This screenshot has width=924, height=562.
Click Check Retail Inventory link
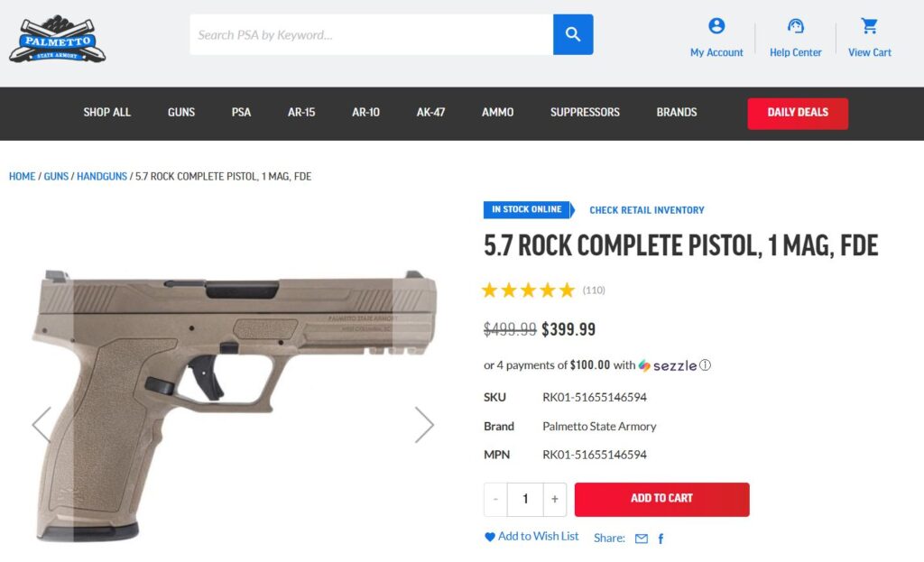(x=647, y=210)
